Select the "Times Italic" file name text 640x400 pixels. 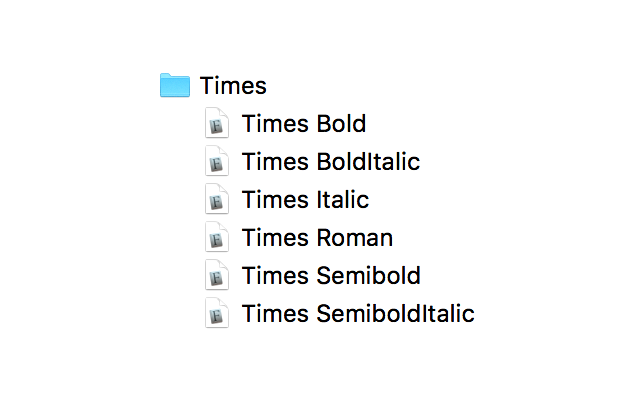tap(305, 200)
